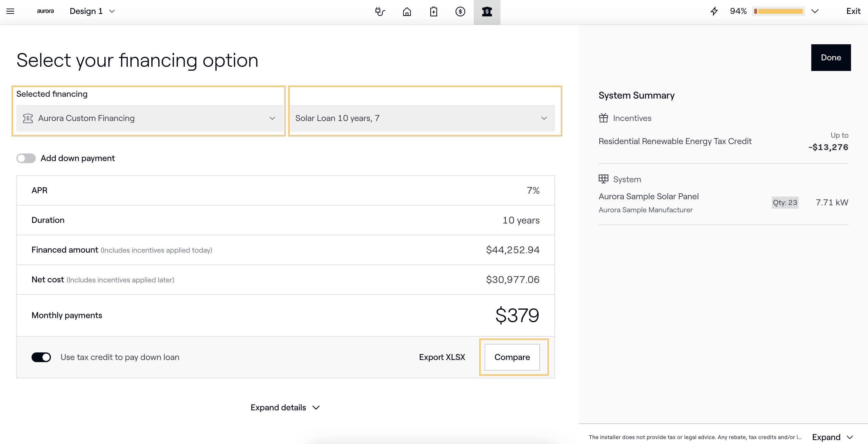
Task: Expand the Design 1 selector
Action: (x=92, y=11)
